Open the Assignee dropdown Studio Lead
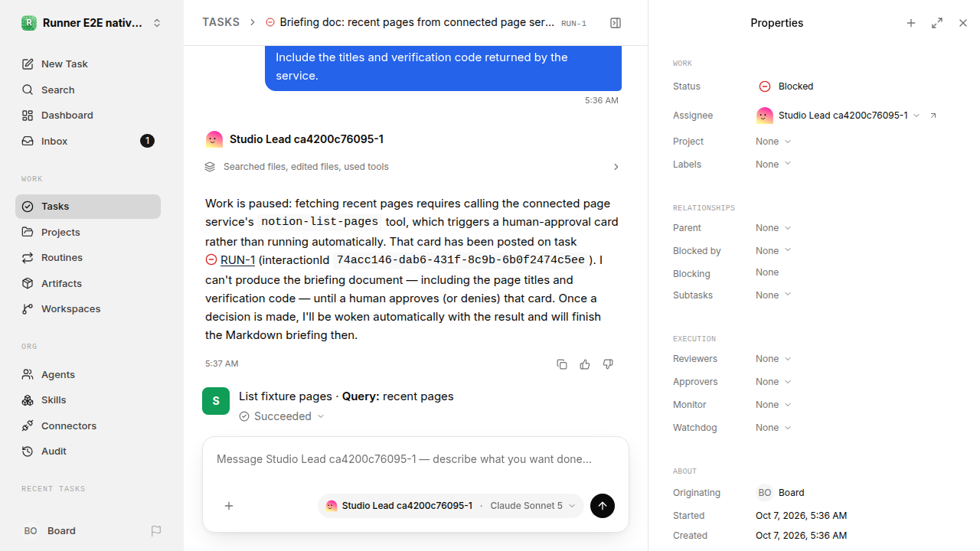 click(x=838, y=116)
